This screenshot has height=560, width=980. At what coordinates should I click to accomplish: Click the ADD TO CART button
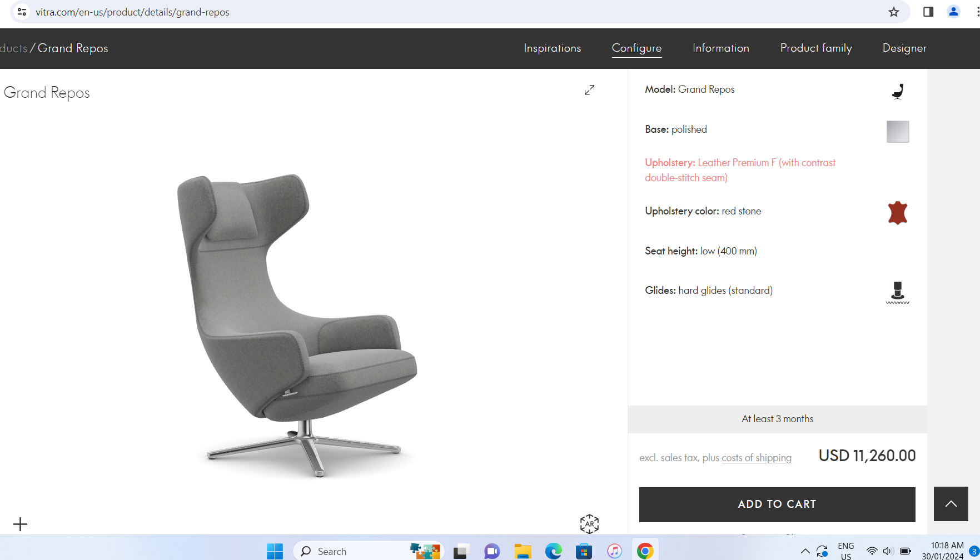point(777,504)
